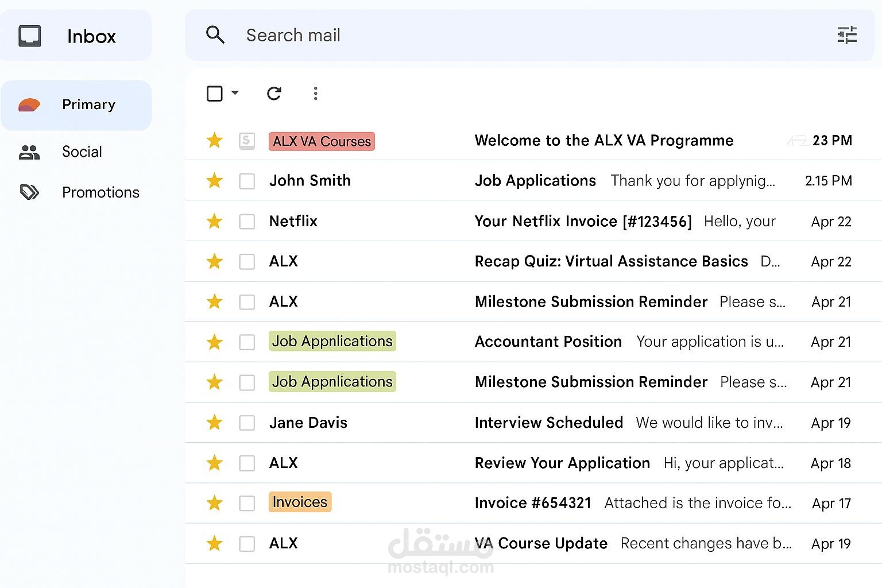Toggle star on the John Smith email
Screen dimensions: 882x588
(215, 181)
